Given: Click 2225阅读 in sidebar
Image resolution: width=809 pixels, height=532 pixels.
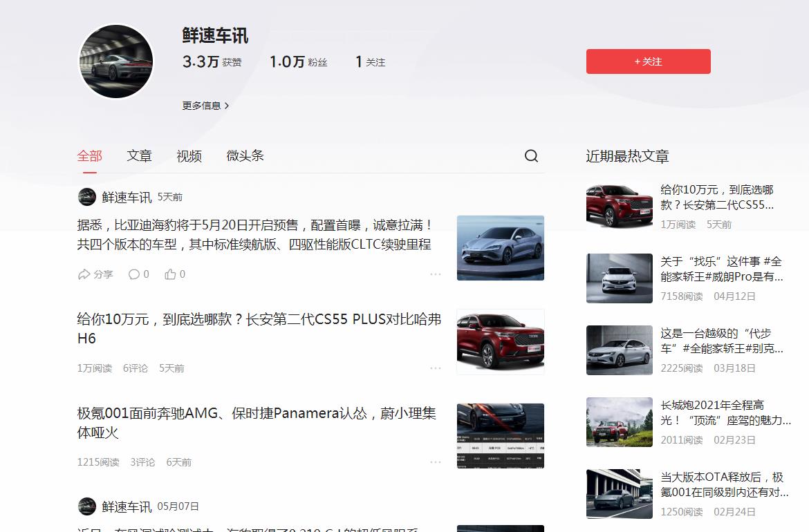Looking at the screenshot, I should coord(682,368).
